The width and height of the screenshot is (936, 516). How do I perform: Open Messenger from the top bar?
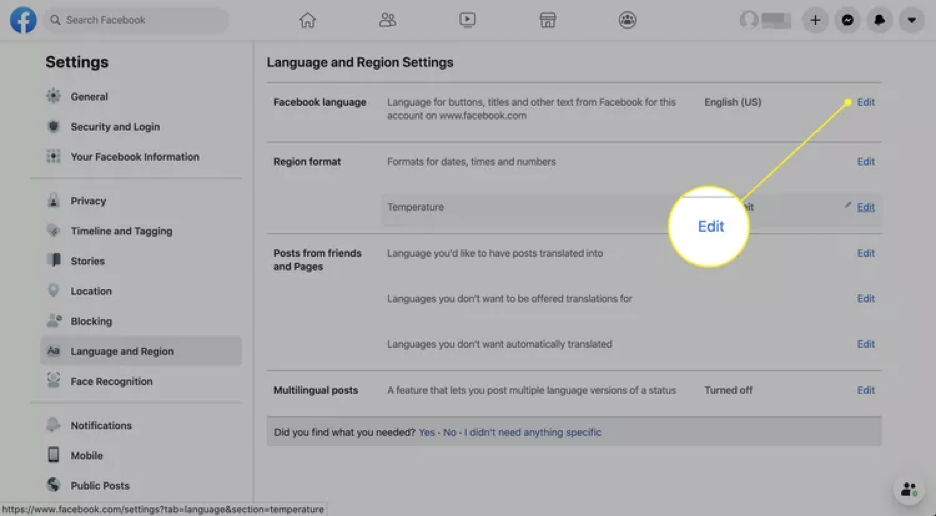point(847,20)
